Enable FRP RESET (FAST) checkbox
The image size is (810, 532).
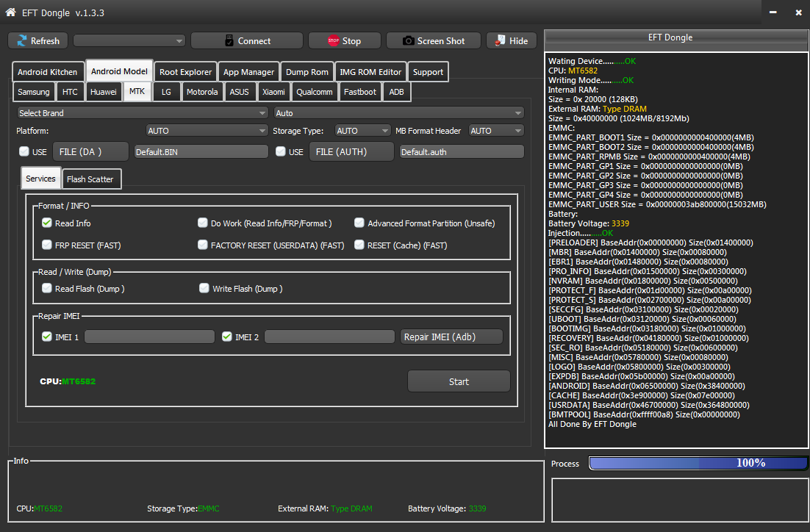tap(47, 245)
